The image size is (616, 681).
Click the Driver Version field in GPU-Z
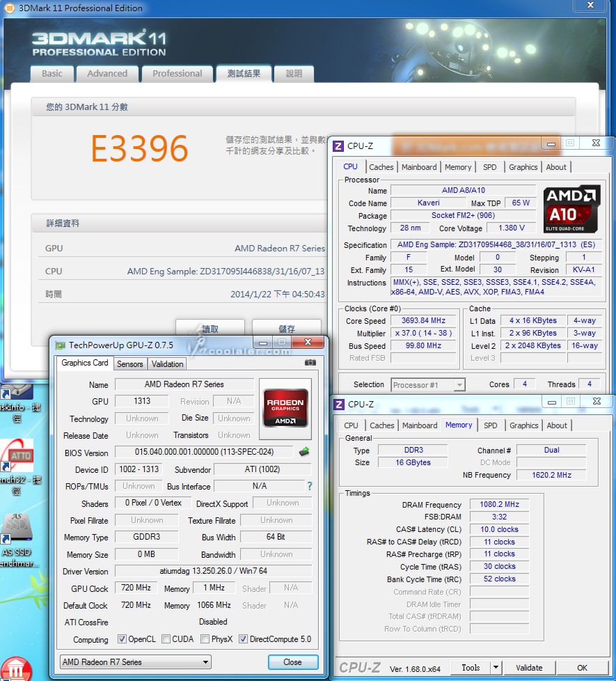[213, 571]
